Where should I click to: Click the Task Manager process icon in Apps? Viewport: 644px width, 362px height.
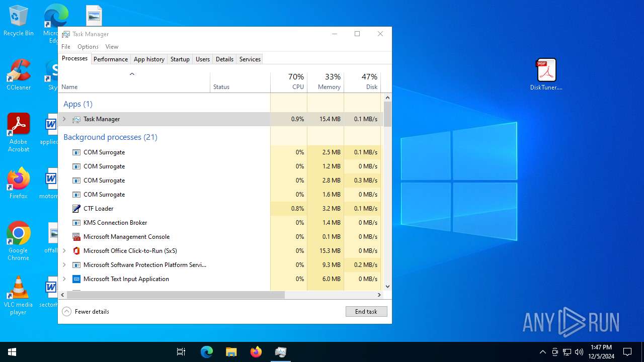click(x=76, y=119)
